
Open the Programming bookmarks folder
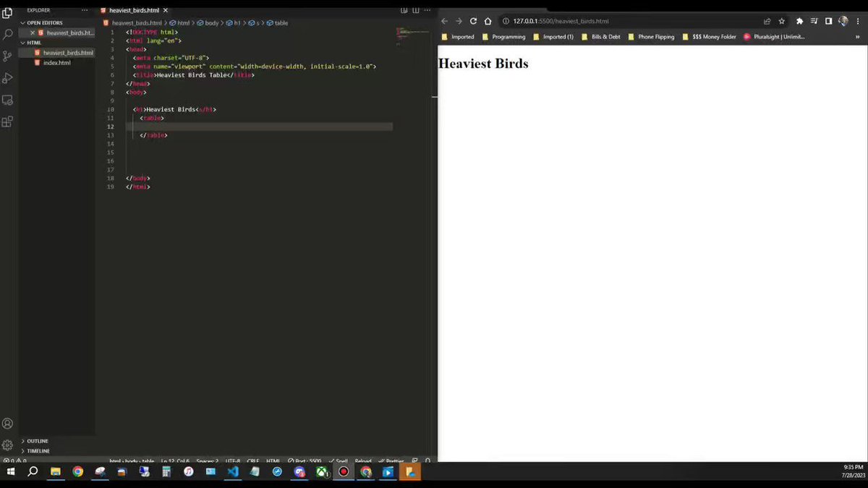[x=504, y=36]
